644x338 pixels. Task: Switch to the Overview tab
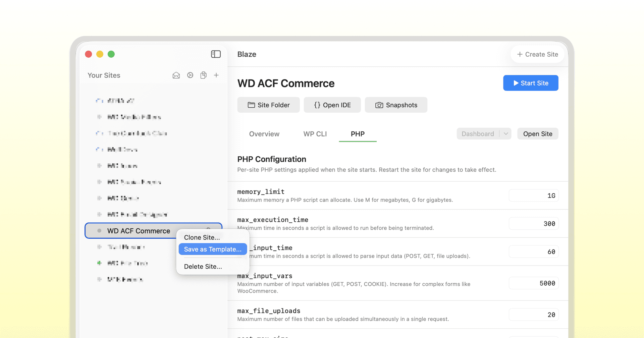click(264, 134)
